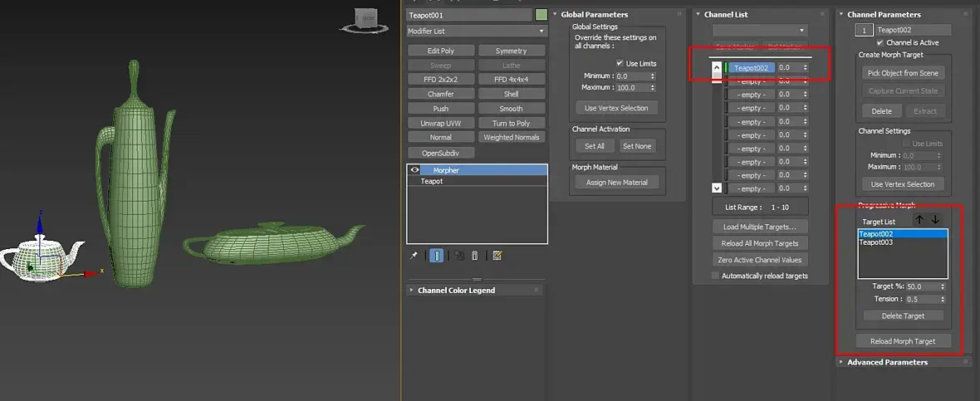Adjust Global Settings Maximum spinner arrows
Image resolution: width=980 pixels, height=401 pixels.
(x=653, y=87)
